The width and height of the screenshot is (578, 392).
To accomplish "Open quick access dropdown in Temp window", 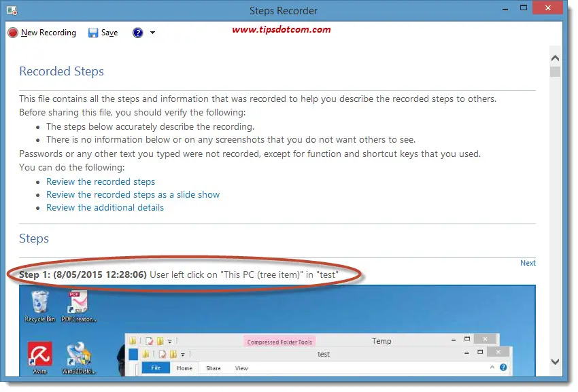I will pyautogui.click(x=169, y=341).
